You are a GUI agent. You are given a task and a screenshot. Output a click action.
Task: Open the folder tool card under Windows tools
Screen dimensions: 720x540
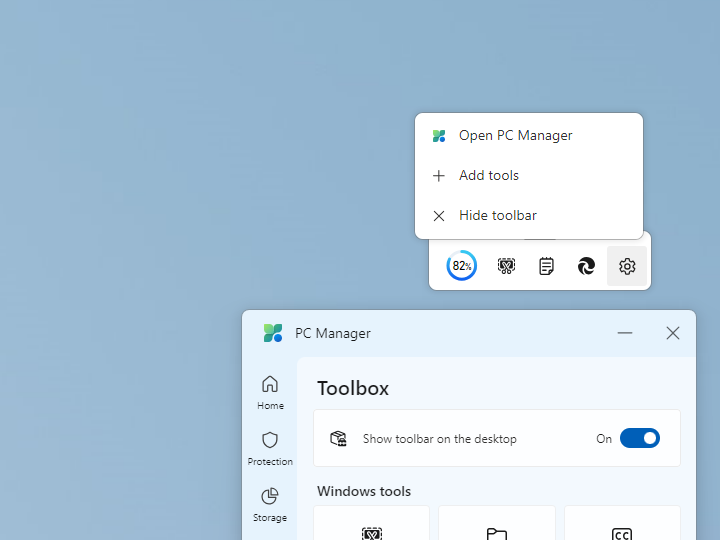click(497, 523)
